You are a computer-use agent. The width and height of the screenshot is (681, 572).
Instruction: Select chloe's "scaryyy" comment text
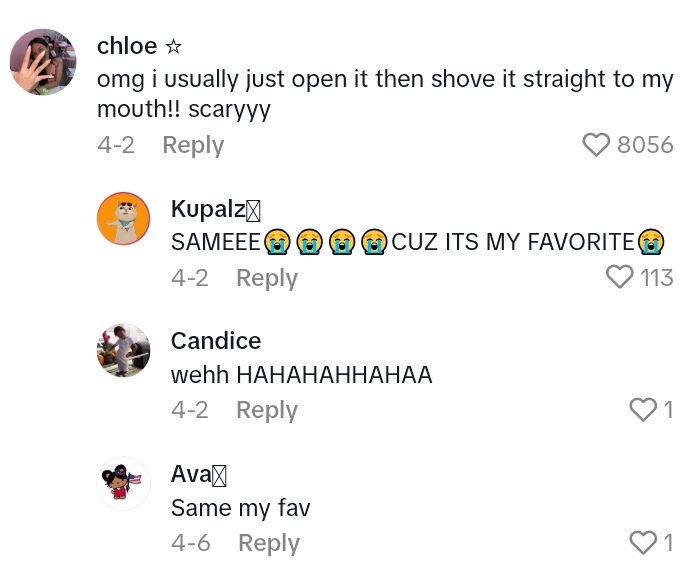click(385, 93)
